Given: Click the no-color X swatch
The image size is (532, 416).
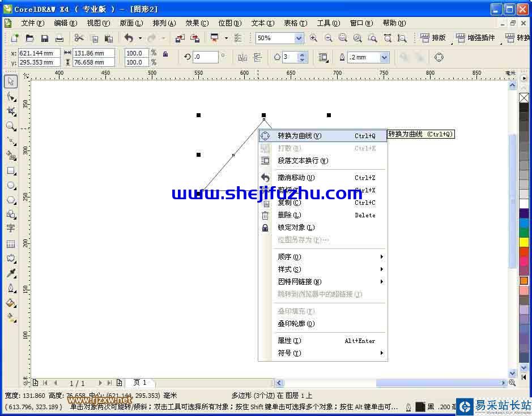Looking at the screenshot, I should (524, 98).
